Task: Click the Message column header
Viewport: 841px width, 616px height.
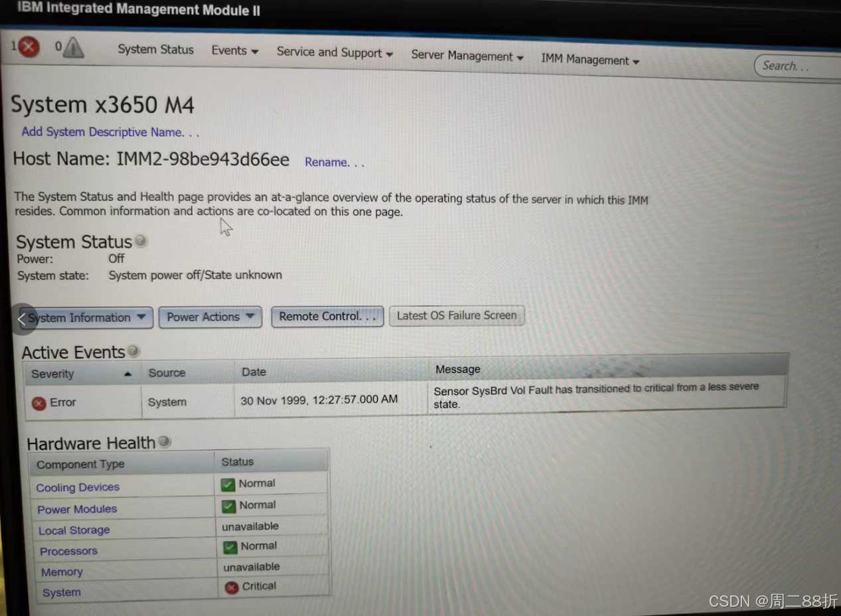Action: [x=607, y=368]
